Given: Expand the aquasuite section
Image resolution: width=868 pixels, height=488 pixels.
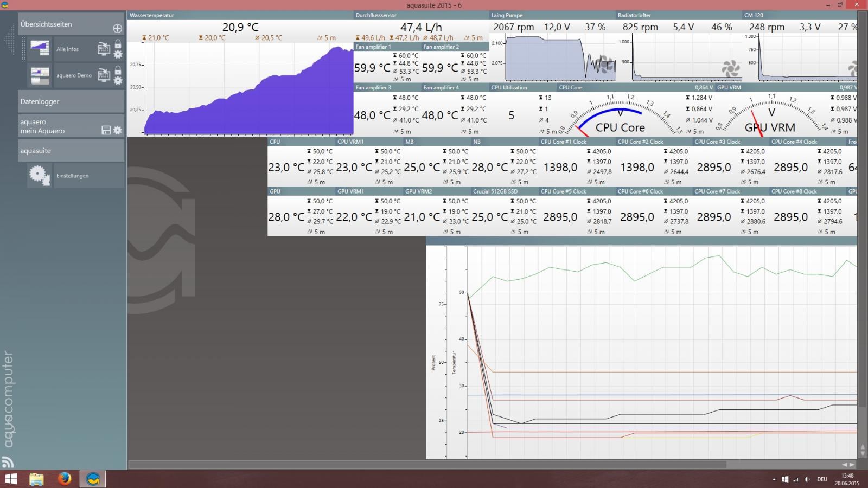Looking at the screenshot, I should [x=71, y=151].
